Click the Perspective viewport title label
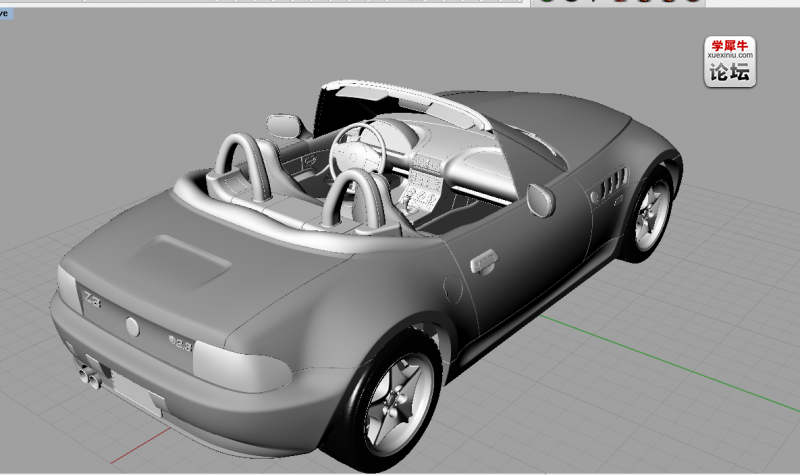This screenshot has height=475, width=800. [x=6, y=14]
